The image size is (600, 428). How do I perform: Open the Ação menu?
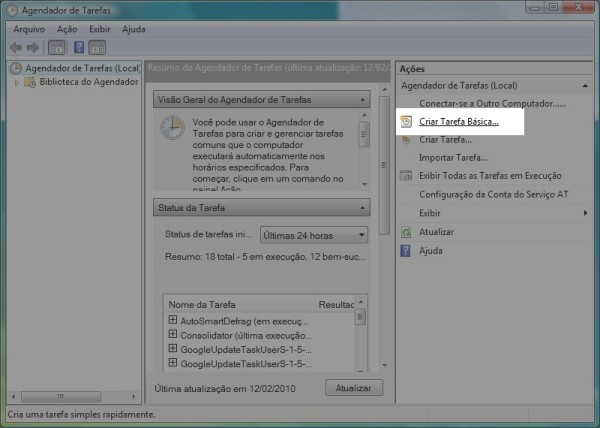tap(67, 29)
